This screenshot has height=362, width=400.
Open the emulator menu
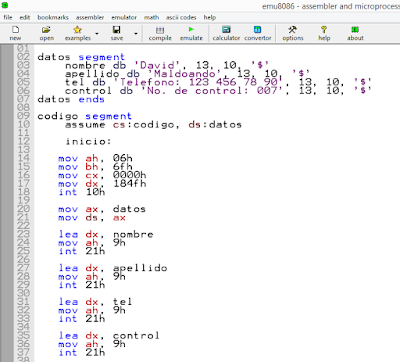pos(124,17)
